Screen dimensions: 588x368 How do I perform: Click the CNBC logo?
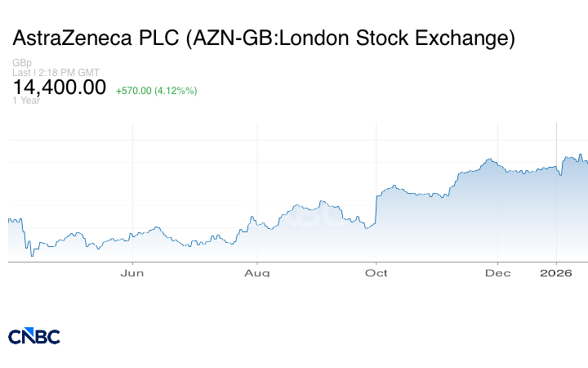click(34, 336)
